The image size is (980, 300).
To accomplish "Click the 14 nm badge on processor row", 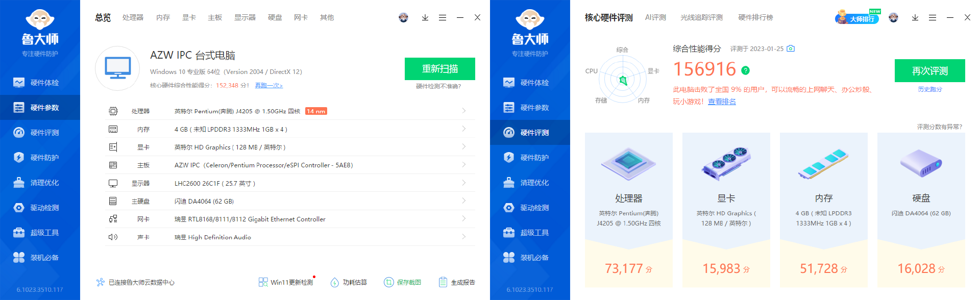I will tap(316, 111).
